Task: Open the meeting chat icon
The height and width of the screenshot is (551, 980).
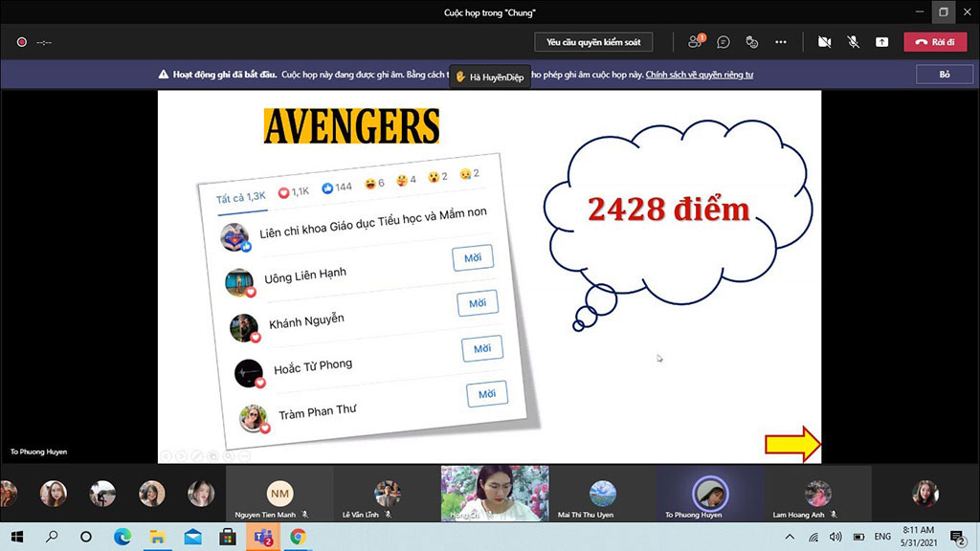Action: tap(724, 42)
